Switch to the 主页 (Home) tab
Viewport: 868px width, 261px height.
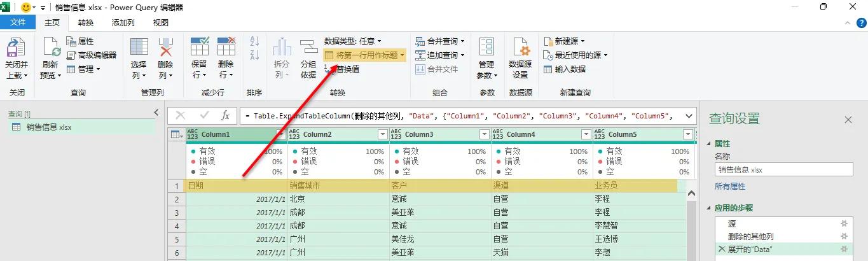tap(52, 22)
